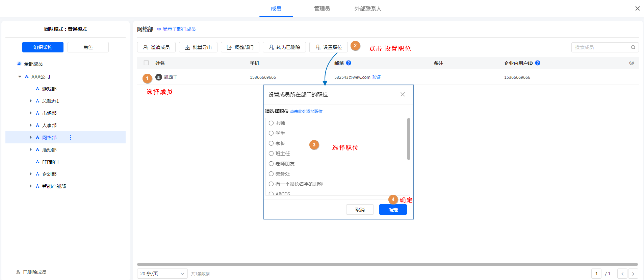Open column settings gear icon in table header
644x280 pixels.
point(632,63)
